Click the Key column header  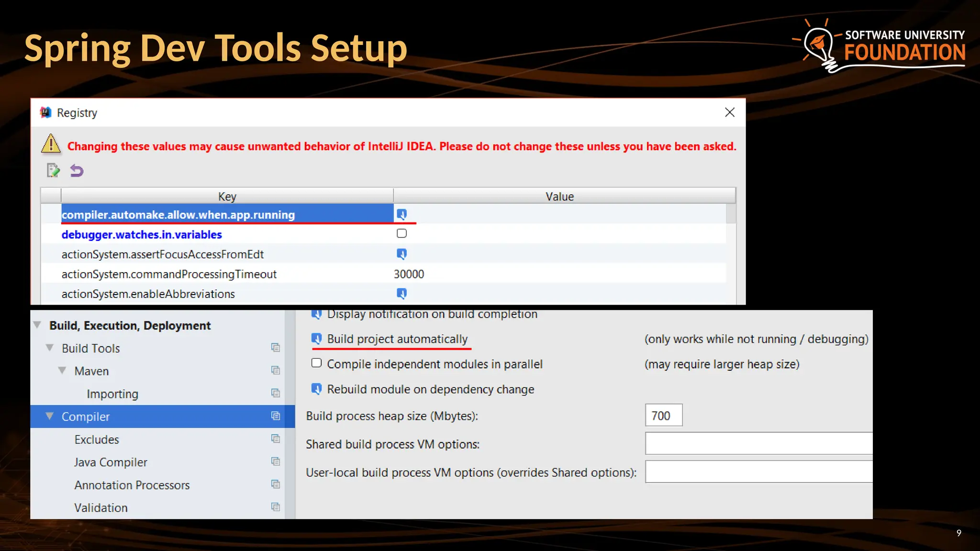(x=227, y=196)
